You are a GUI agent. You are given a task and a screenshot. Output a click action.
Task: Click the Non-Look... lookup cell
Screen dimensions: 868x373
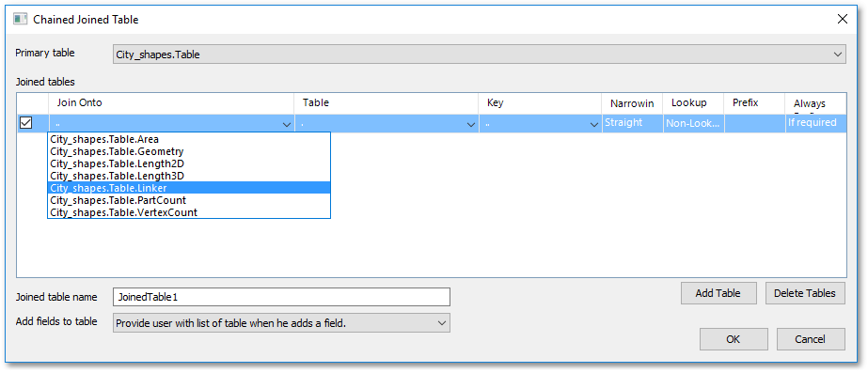click(x=693, y=123)
